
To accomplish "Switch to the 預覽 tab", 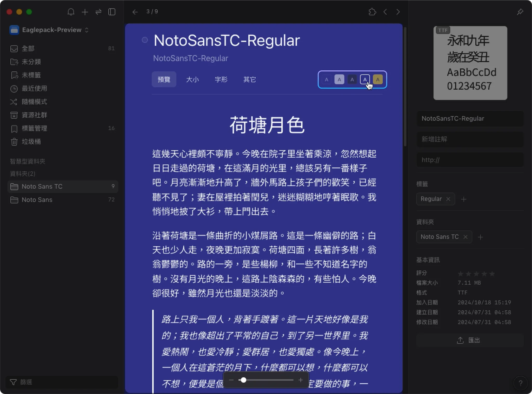I will pos(164,79).
